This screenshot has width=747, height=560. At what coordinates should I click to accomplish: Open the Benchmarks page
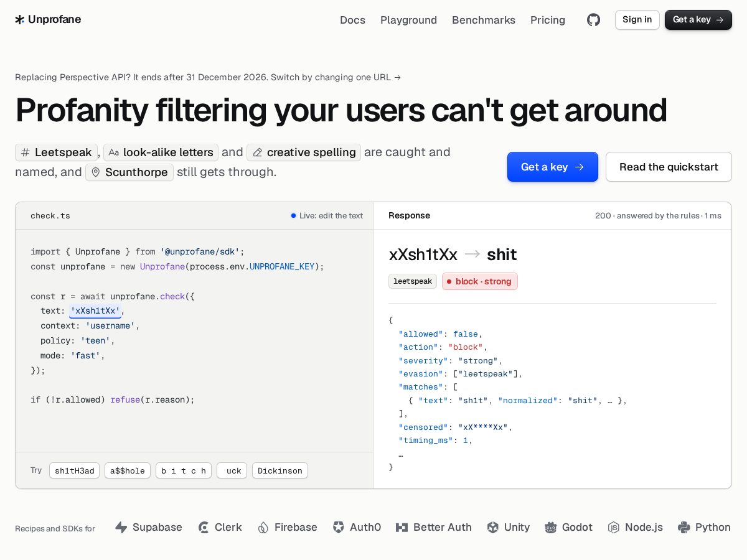click(484, 20)
